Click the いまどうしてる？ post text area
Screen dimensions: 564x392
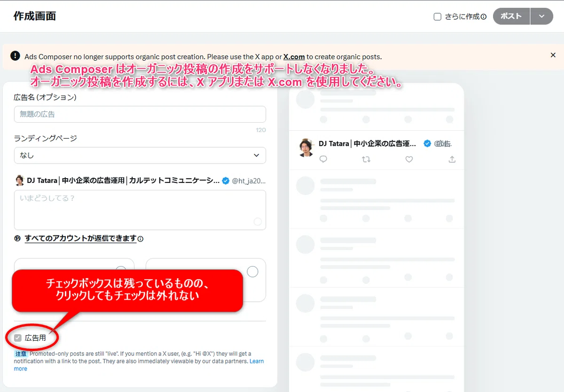point(140,210)
